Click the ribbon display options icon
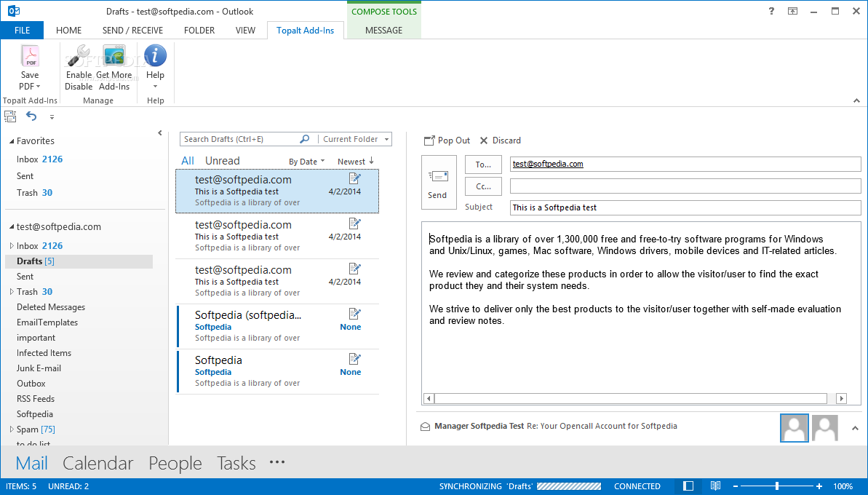The image size is (868, 495). coord(793,11)
